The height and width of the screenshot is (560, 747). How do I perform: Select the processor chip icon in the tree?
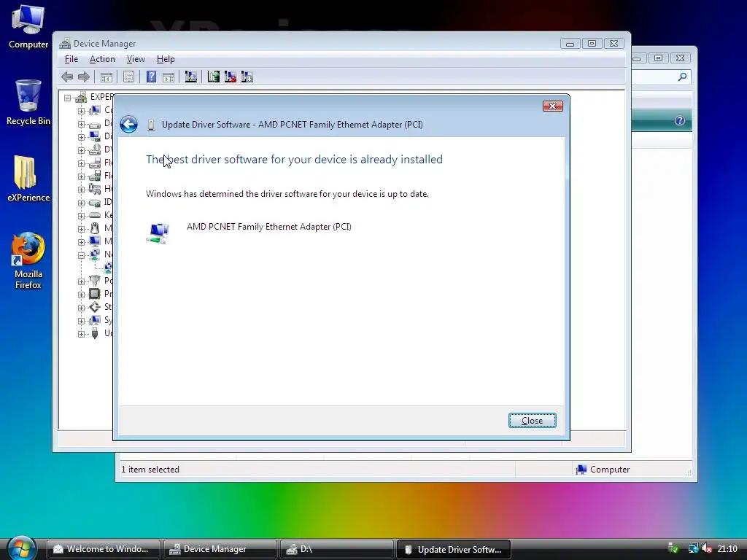pos(95,294)
